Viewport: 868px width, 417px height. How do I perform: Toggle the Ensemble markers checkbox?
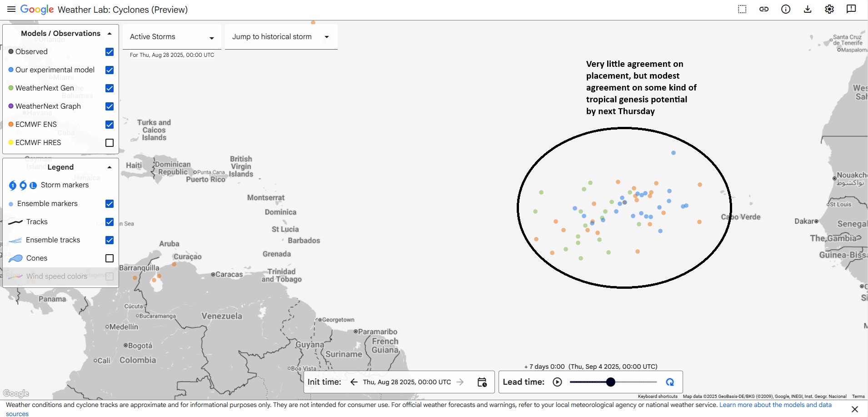(110, 204)
